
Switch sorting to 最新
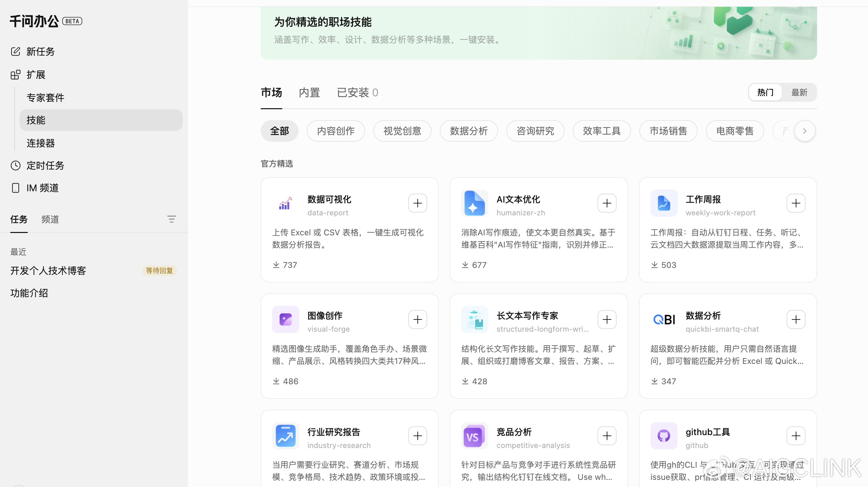[x=799, y=92]
